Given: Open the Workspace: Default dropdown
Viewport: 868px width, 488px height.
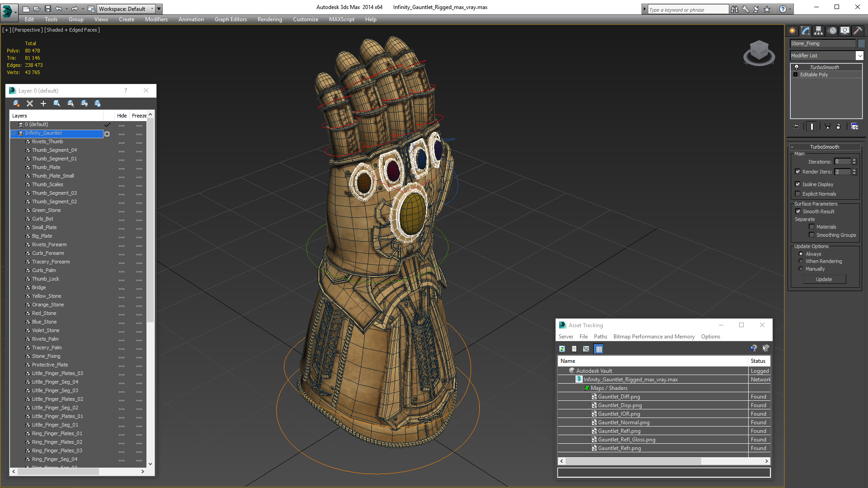Looking at the screenshot, I should tap(126, 9).
